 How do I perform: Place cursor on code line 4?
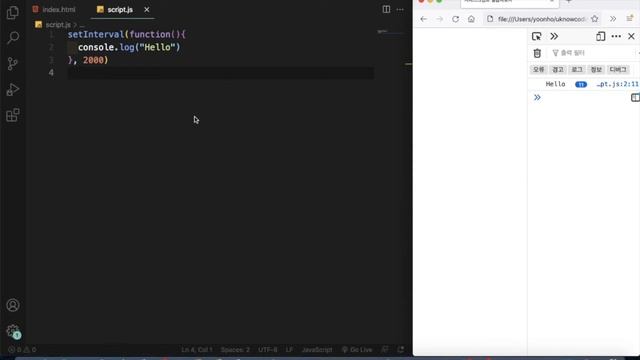[220, 73]
